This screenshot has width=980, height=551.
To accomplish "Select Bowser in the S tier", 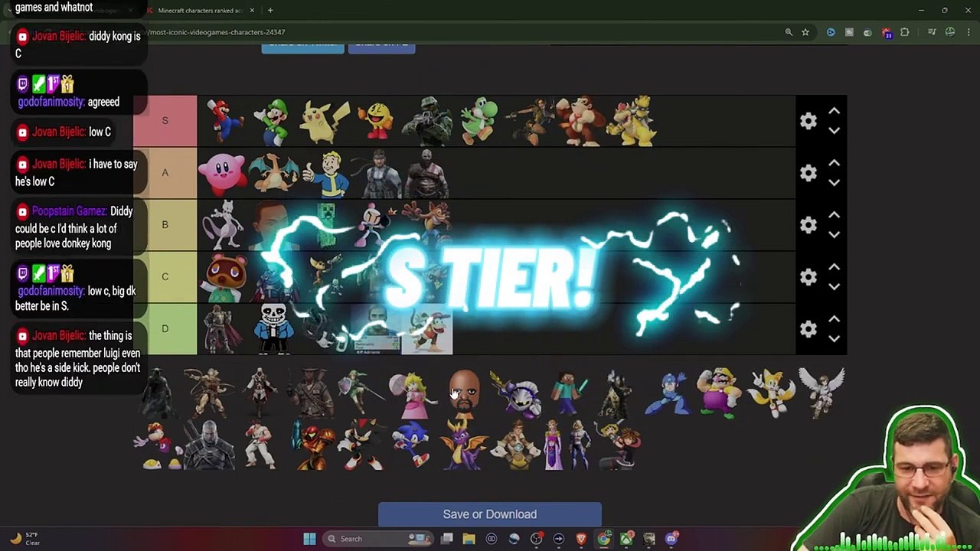I will (x=632, y=121).
